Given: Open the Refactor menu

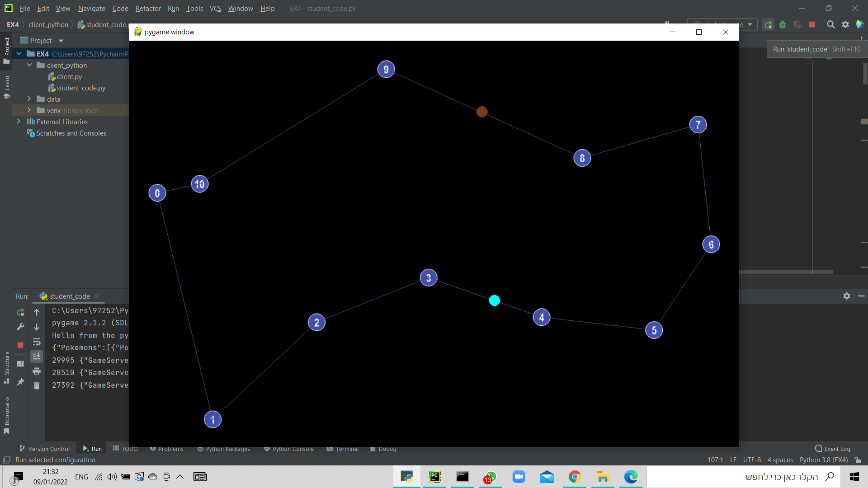Looking at the screenshot, I should point(148,8).
